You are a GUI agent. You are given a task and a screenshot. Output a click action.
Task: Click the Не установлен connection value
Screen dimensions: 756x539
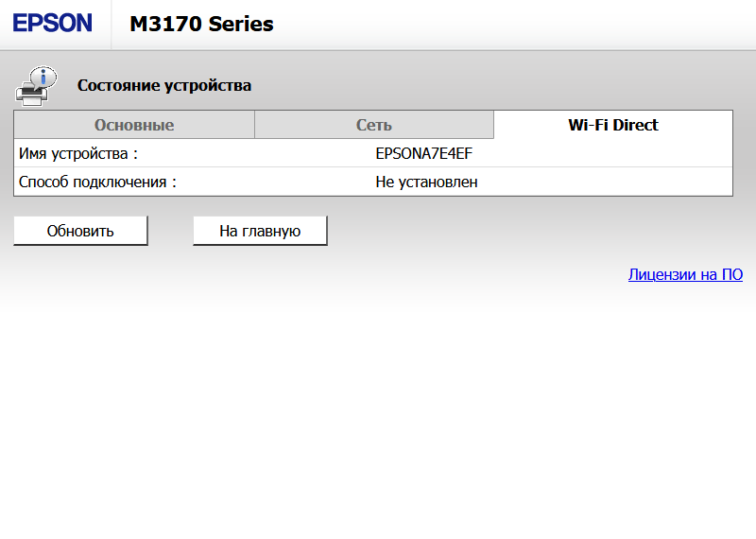pos(426,182)
